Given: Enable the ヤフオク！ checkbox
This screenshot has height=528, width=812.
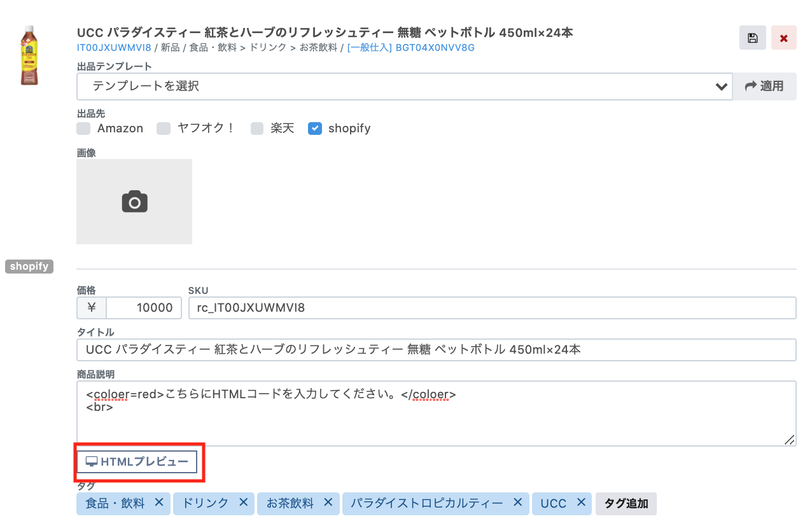Looking at the screenshot, I should [x=164, y=129].
